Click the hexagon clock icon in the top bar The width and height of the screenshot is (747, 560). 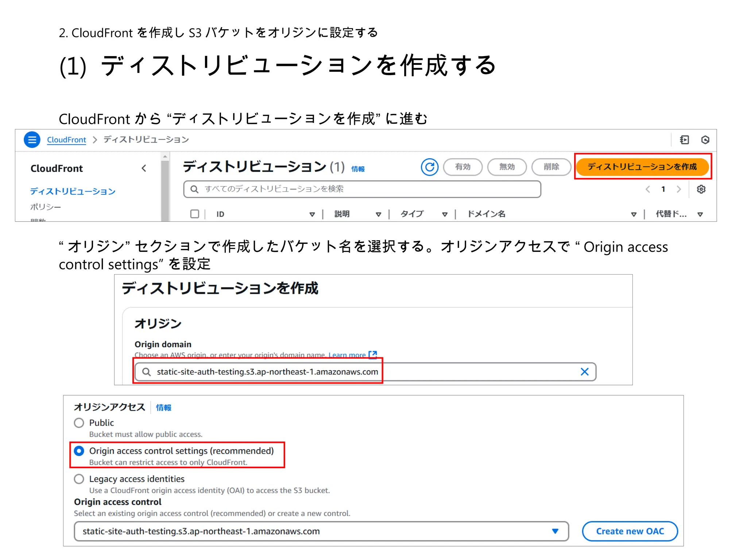pos(705,140)
